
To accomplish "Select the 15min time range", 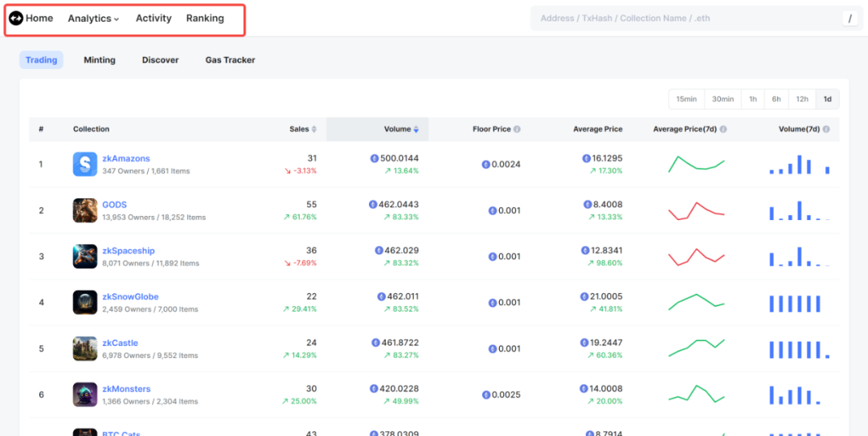I will [x=686, y=99].
